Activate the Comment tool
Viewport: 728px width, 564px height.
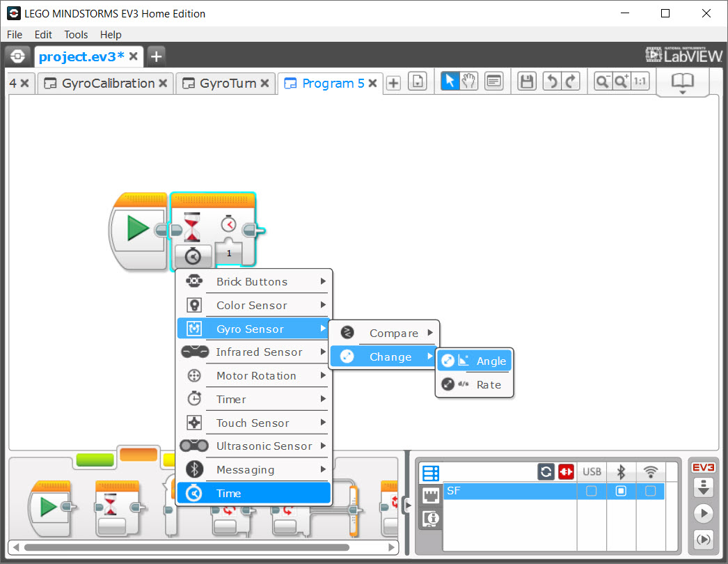pos(494,81)
